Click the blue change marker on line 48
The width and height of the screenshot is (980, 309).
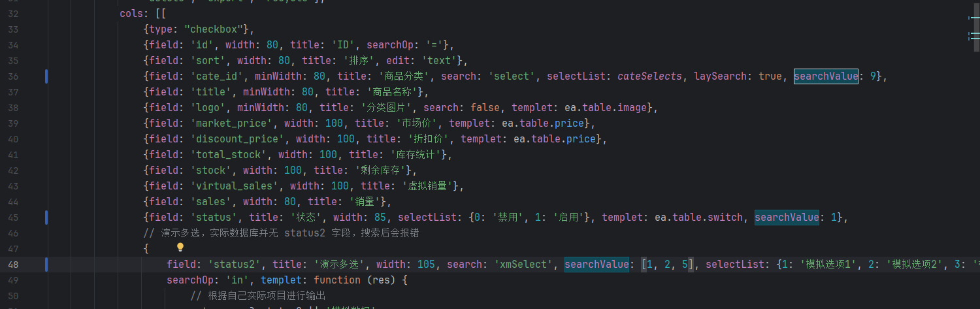(x=46, y=265)
